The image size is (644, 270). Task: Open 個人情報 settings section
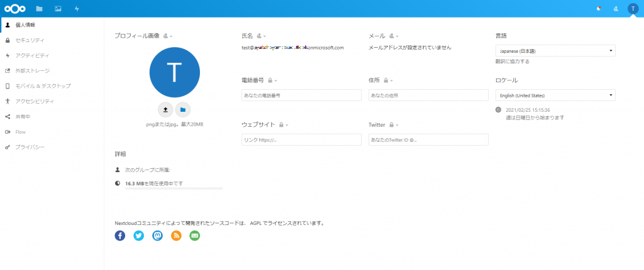pyautogui.click(x=52, y=25)
